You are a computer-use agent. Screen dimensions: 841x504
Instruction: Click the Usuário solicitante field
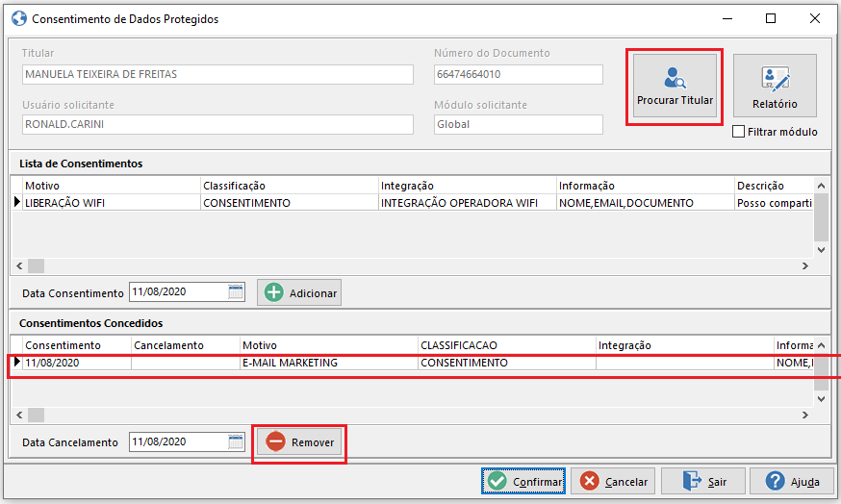(217, 124)
